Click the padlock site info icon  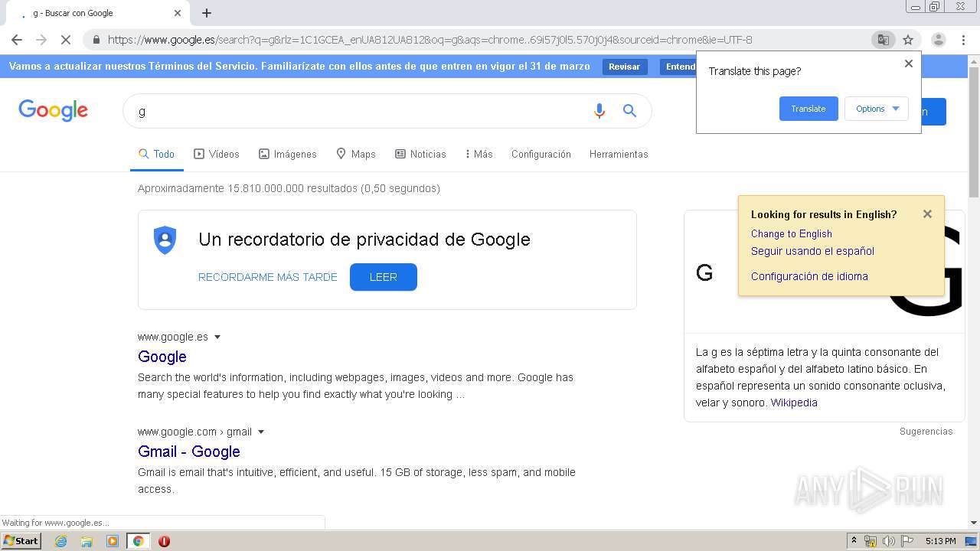tap(96, 40)
